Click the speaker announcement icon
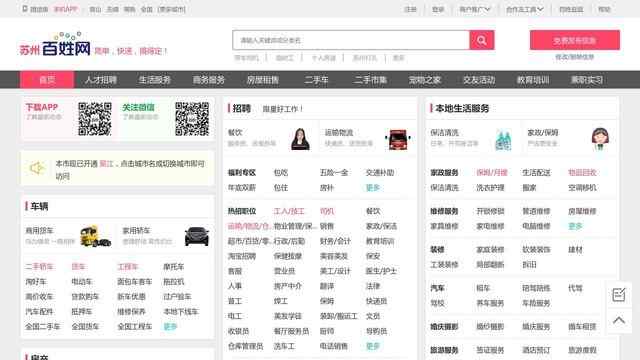This screenshot has height=360, width=640. 37,168
